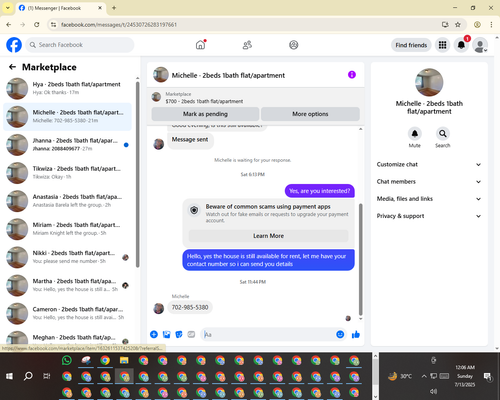This screenshot has width=500, height=400.
Task: Open the Friends icon in top navigation
Action: point(247,45)
